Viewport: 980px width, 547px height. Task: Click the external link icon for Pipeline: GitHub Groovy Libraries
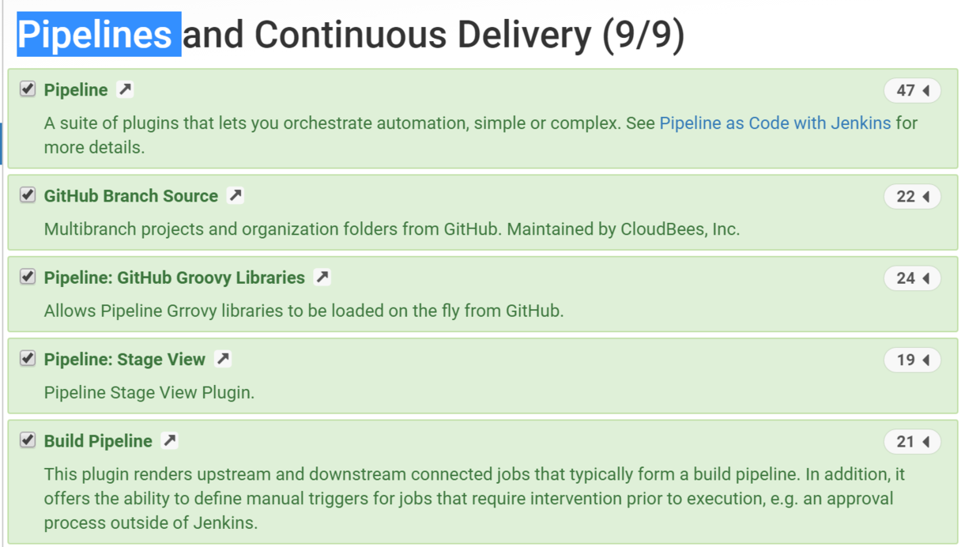[322, 277]
